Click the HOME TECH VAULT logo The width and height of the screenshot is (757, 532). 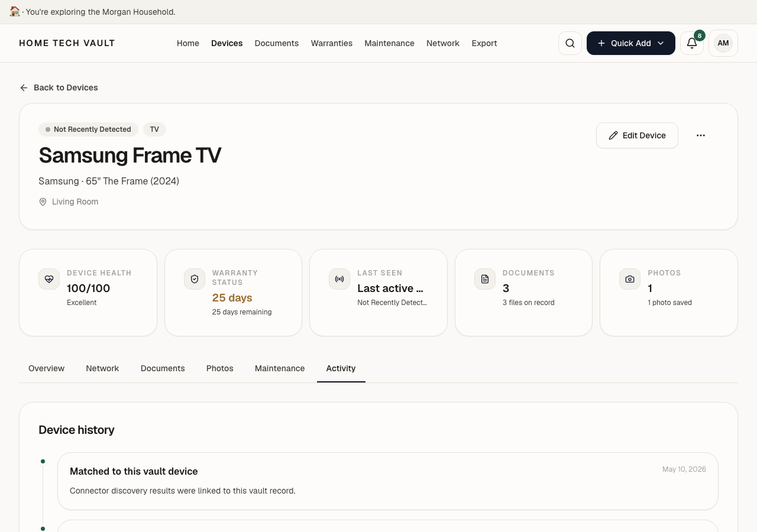pos(67,43)
